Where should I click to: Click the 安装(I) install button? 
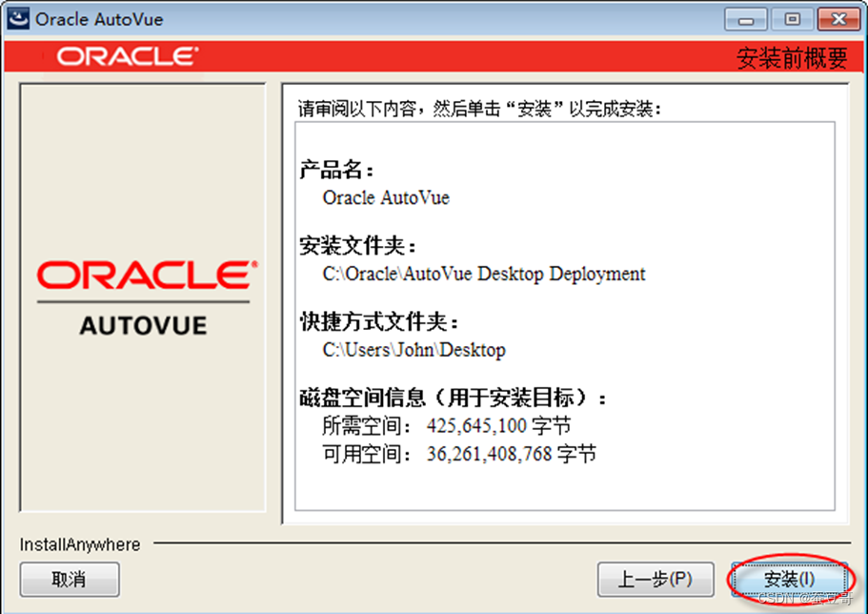(789, 580)
